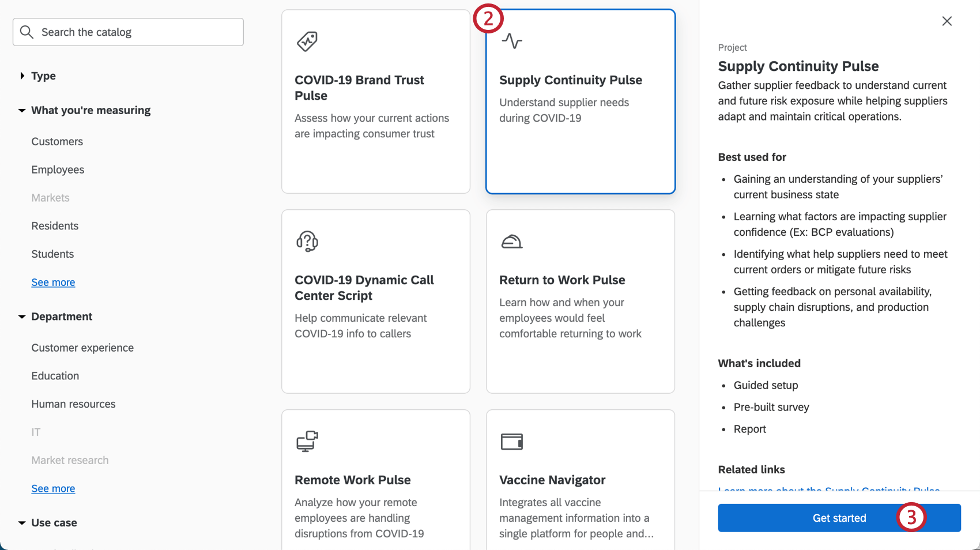The width and height of the screenshot is (980, 550).
Task: Select Customer experience under Department
Action: coord(82,348)
